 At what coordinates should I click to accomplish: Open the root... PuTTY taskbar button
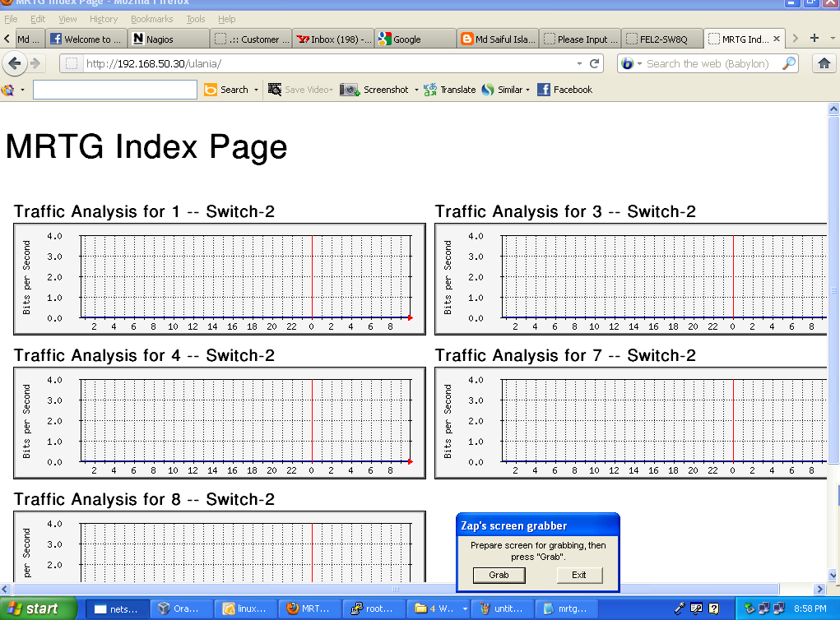(x=373, y=608)
